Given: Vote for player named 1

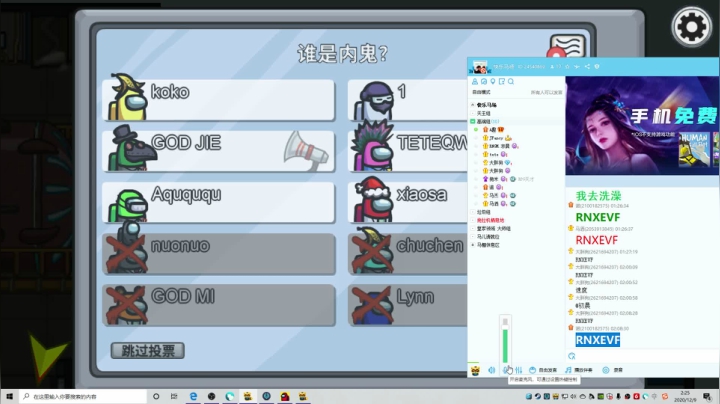Looking at the screenshot, I should (408, 100).
